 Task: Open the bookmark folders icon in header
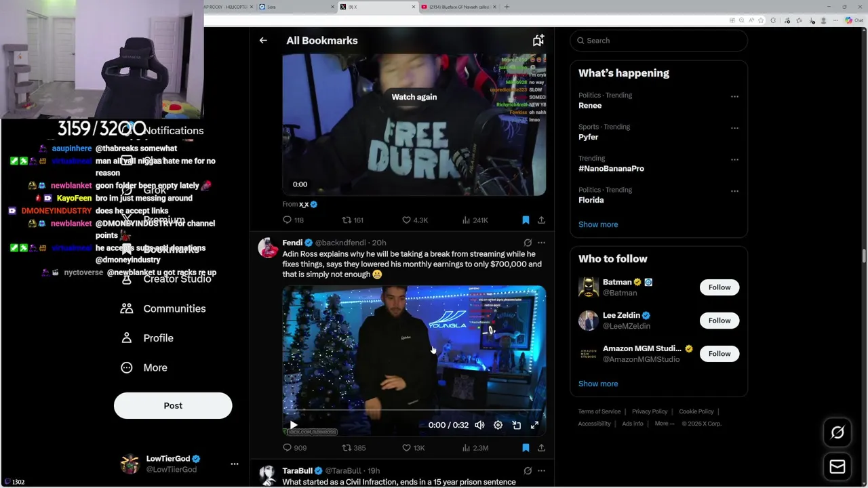tap(538, 41)
